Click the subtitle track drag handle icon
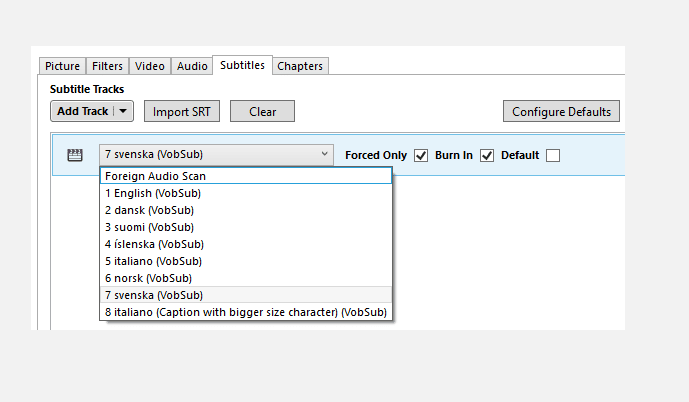This screenshot has width=689, height=402. (74, 155)
